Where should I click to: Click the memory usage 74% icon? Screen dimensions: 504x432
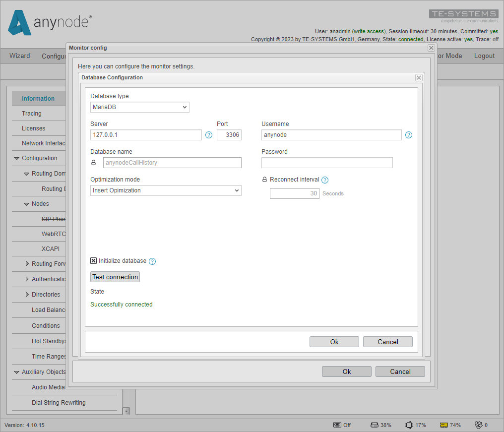(x=443, y=425)
